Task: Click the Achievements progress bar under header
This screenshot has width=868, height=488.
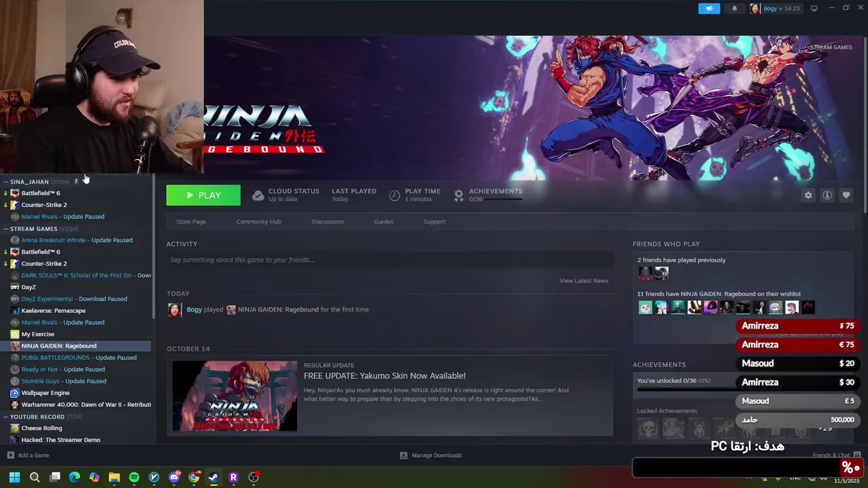Action: [504, 199]
